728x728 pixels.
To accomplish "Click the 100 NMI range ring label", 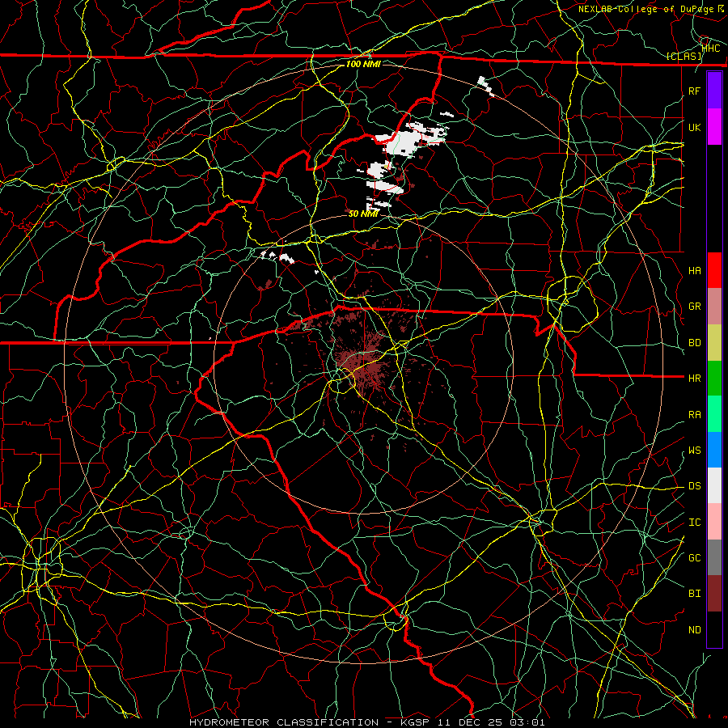I will 363,64.
